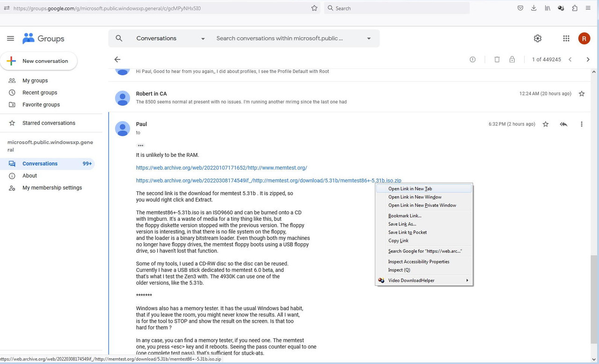Click the site permissions icon in address bar
Image resolution: width=599 pixels, height=364 pixels.
click(7, 8)
